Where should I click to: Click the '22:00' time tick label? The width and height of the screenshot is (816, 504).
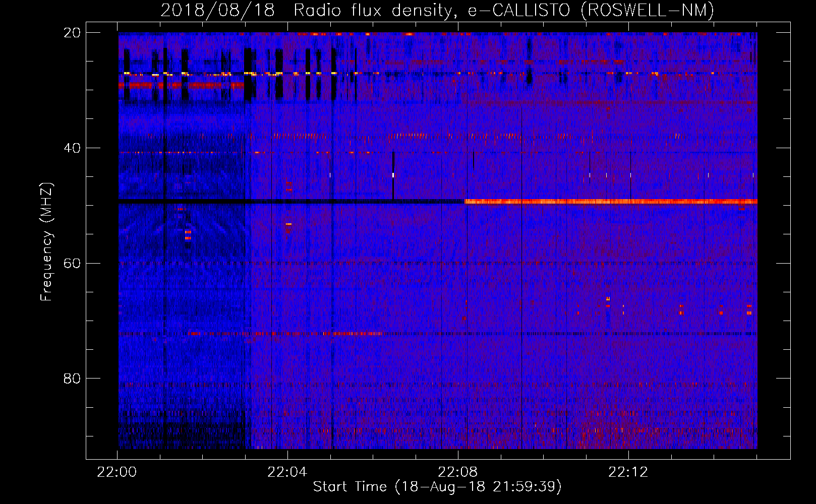tap(117, 472)
